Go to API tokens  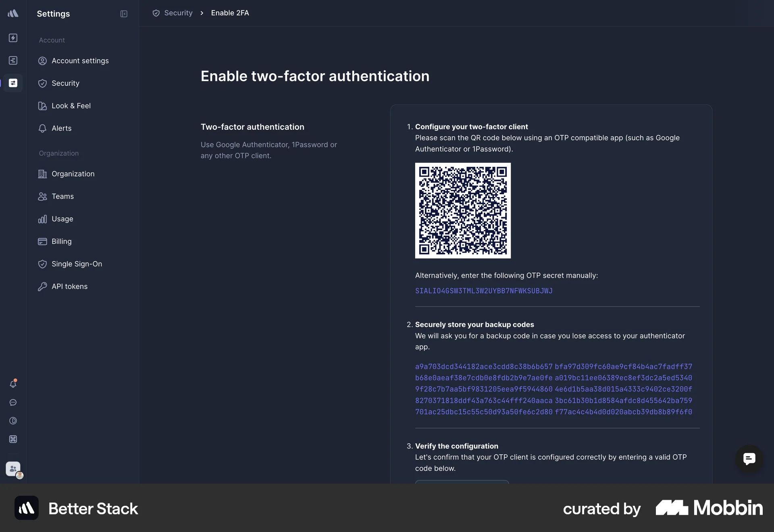tap(69, 286)
